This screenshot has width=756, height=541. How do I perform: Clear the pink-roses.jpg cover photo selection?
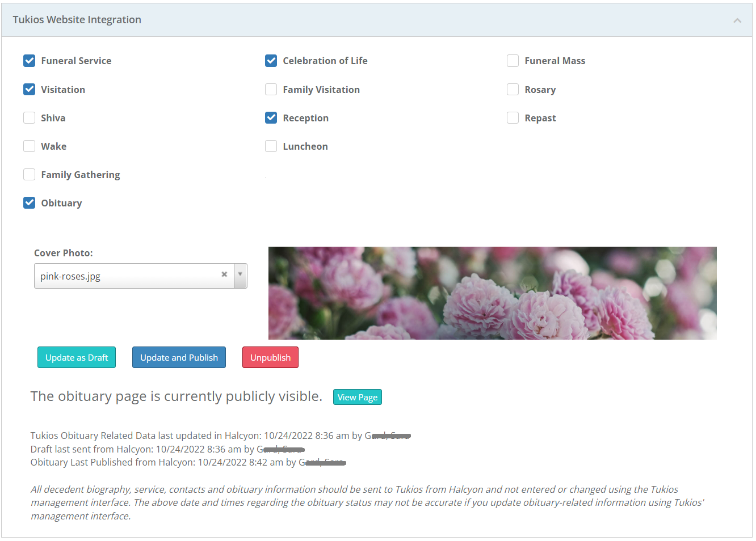(224, 274)
